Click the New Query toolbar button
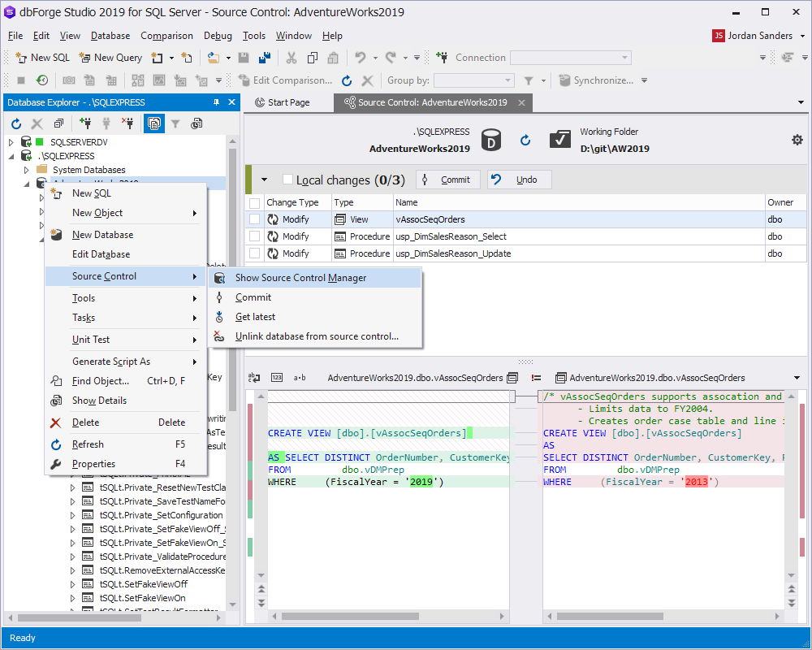The width and height of the screenshot is (812, 650). coord(110,58)
